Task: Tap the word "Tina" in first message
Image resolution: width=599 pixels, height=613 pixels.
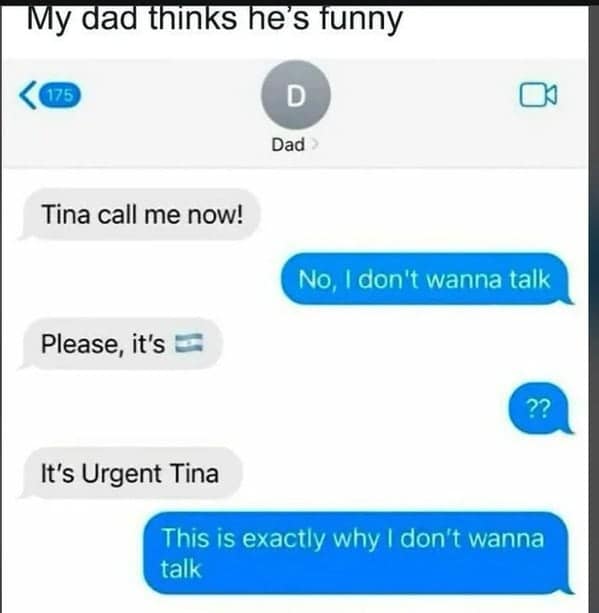Action: point(66,215)
